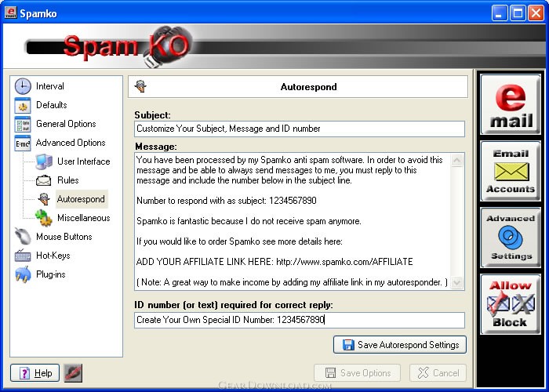Select the Rules entry
Screen dimensions: 549x392
(x=68, y=180)
